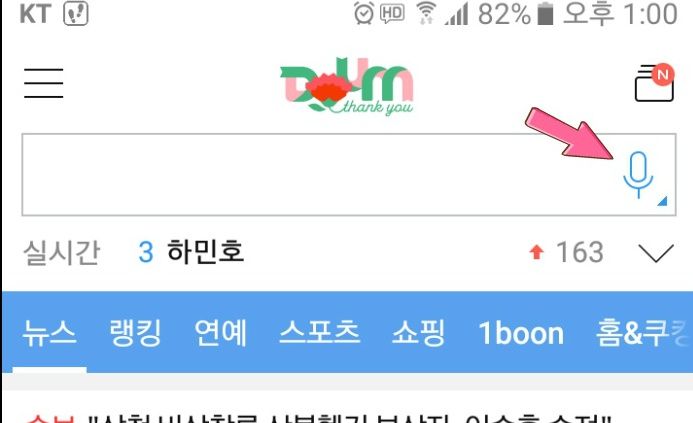Switch to the 랭킹 tab
Image resolution: width=693 pixels, height=423 pixels.
(135, 332)
